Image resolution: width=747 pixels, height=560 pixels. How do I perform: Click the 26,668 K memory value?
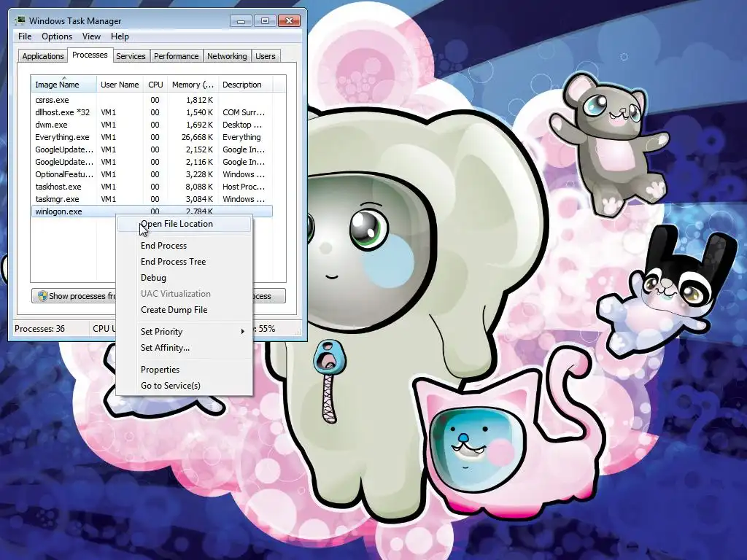(x=197, y=137)
